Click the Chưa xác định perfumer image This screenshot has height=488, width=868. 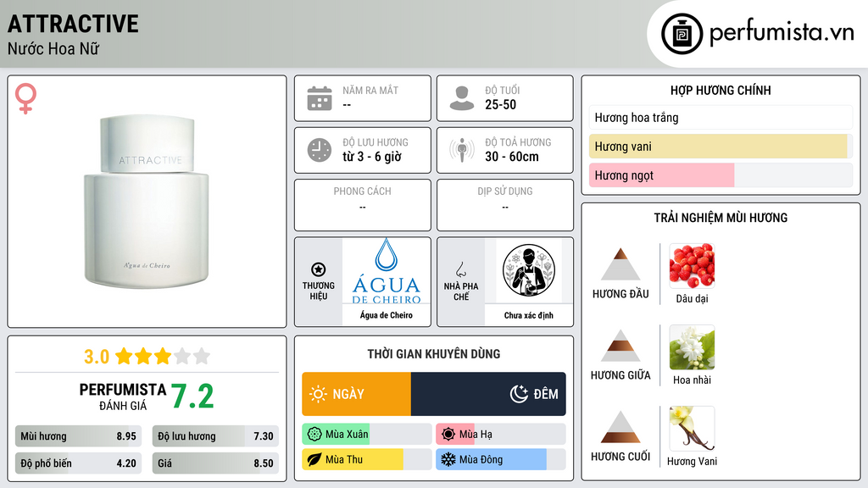(x=529, y=270)
